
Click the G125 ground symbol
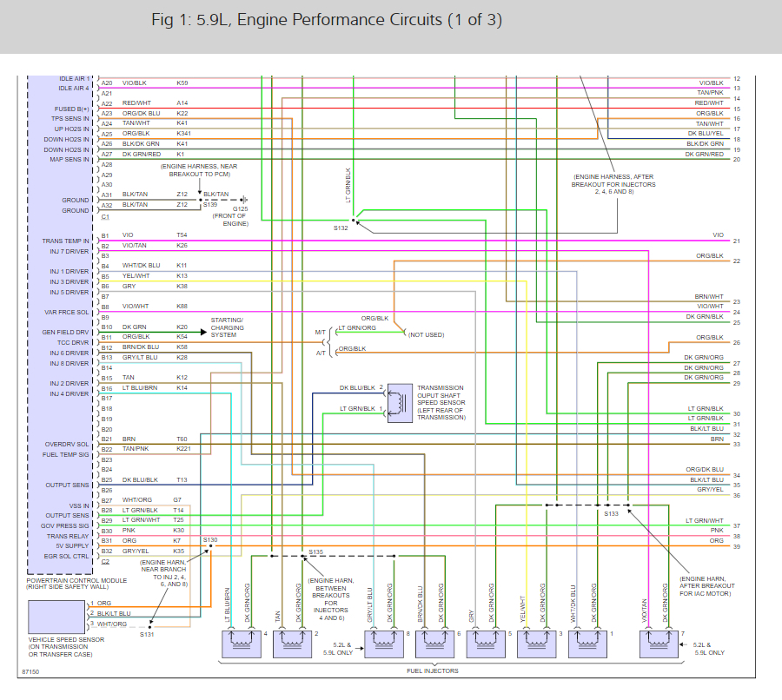point(244,200)
